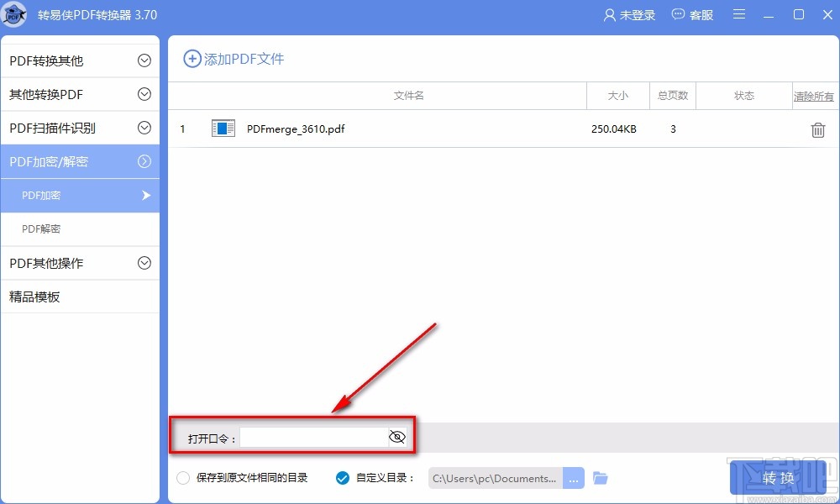Image resolution: width=840 pixels, height=504 pixels.
Task: Click the app logo in the title bar
Action: 14,14
